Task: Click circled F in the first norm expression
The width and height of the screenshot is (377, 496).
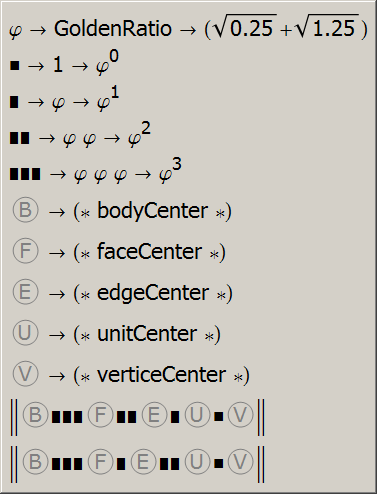Action: [x=100, y=415]
